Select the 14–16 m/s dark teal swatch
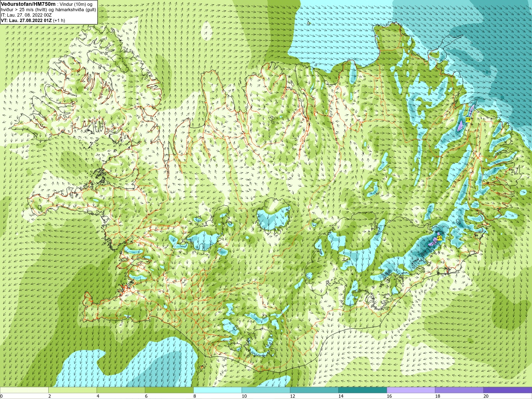Viewport: 532px width, 399px height. (362, 390)
